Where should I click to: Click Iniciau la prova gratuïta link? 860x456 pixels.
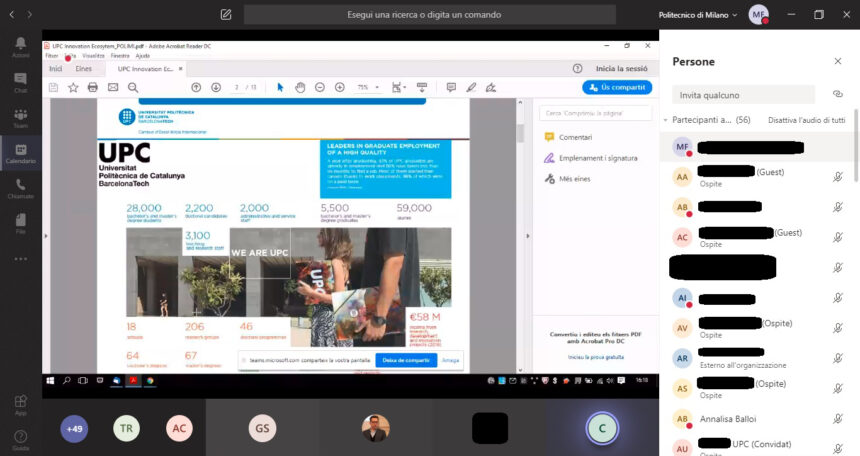596,357
